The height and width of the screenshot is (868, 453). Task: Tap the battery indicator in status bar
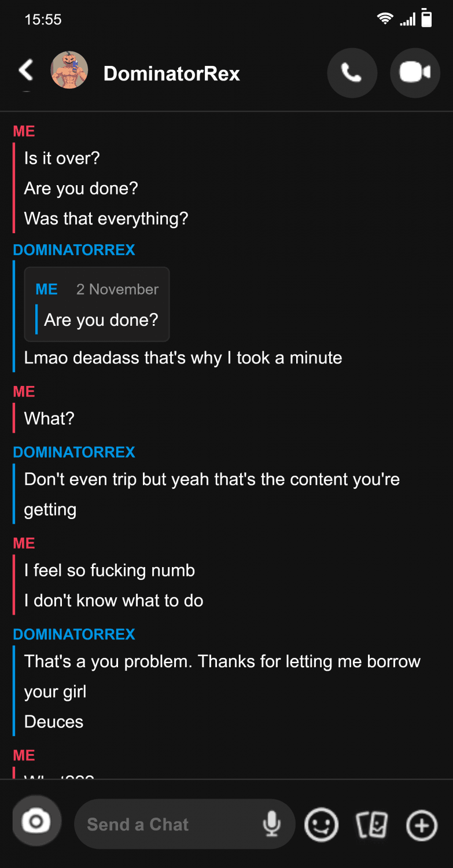426,18
